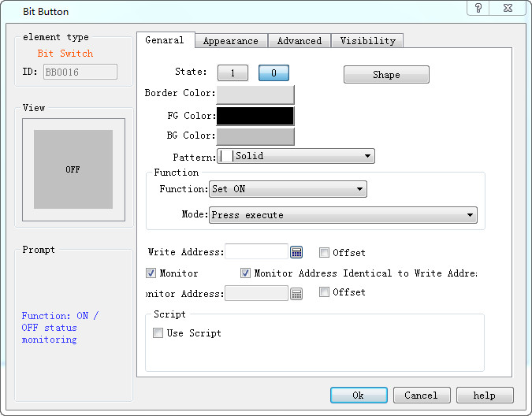Screen dimensions: 532x416
Task: Expand the Function Set ON dropdown
Action: click(288, 189)
